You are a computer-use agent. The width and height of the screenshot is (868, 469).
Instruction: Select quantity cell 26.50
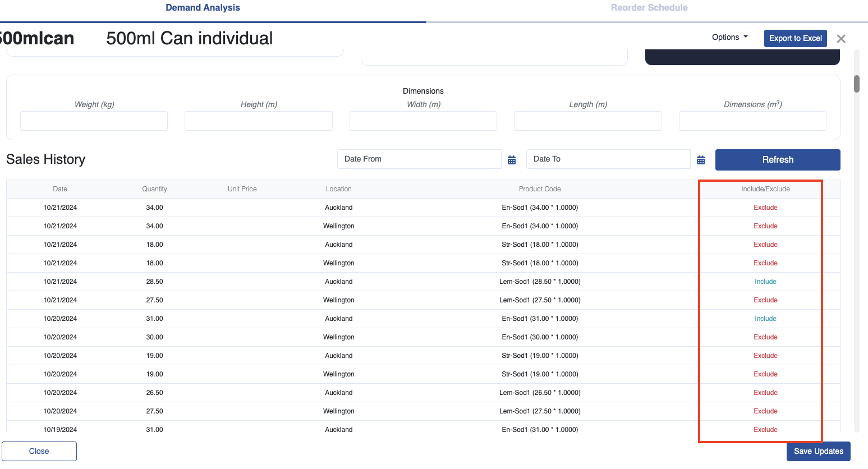154,393
